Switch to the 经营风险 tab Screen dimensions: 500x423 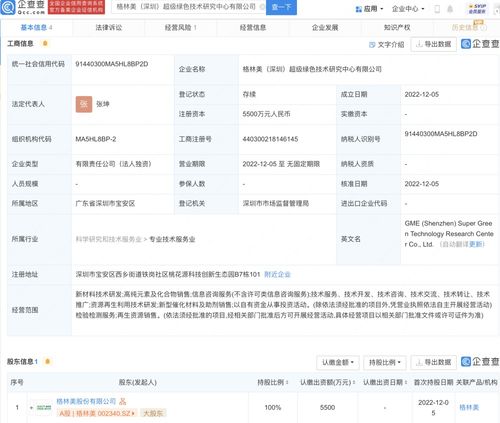(180, 28)
